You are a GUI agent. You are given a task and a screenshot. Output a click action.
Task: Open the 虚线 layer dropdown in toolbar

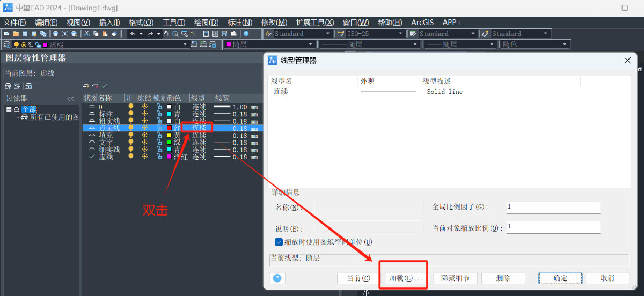pos(185,45)
